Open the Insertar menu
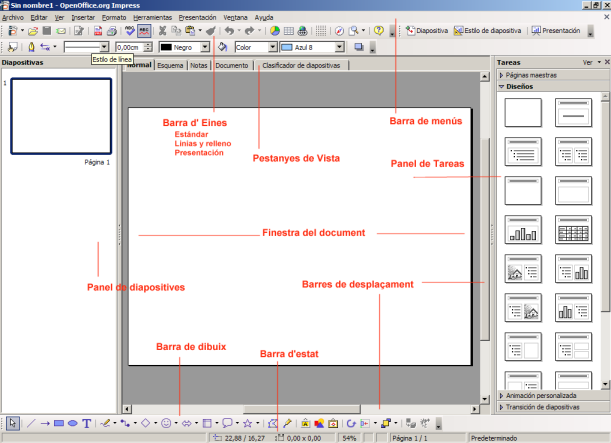This screenshot has height=443, width=611. [x=83, y=18]
